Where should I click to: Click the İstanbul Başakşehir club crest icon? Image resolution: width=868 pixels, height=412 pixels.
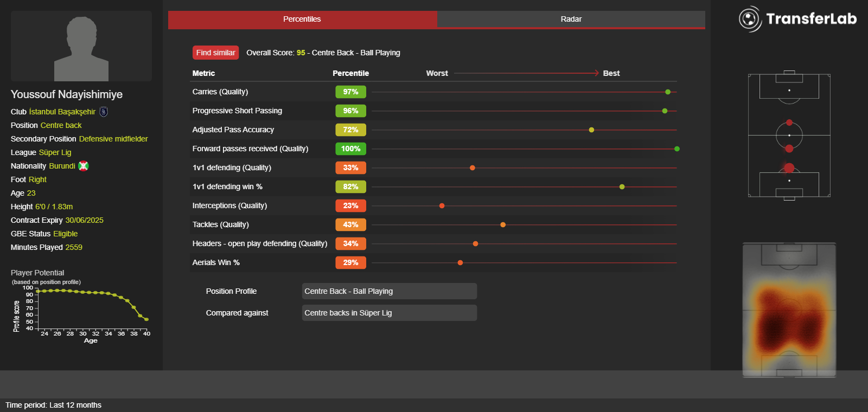coord(104,112)
